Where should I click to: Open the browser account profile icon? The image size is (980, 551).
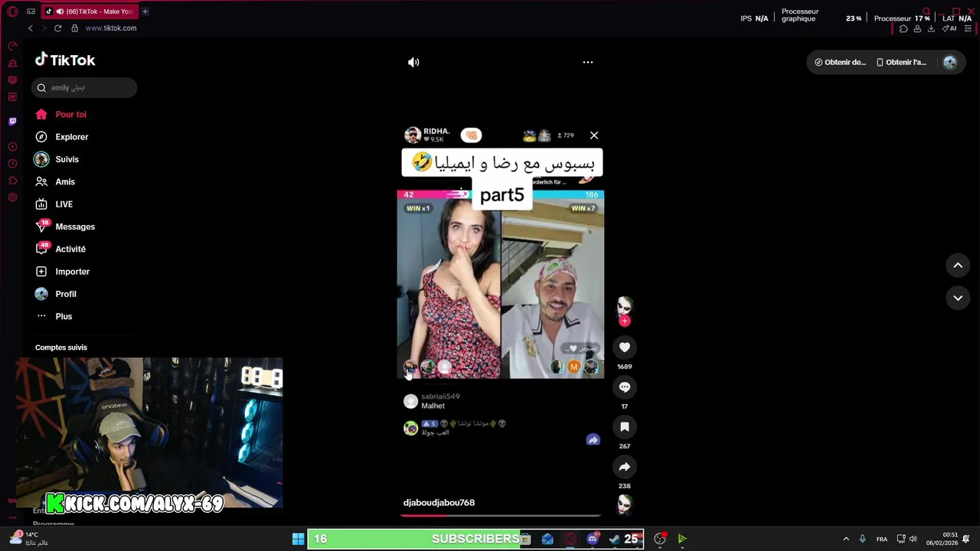(x=917, y=29)
